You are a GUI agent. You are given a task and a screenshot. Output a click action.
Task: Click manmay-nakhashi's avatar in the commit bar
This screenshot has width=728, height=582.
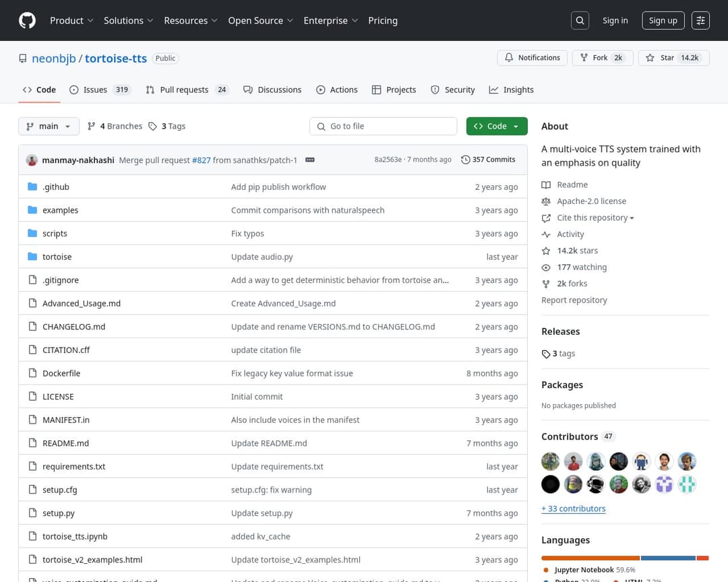(32, 160)
